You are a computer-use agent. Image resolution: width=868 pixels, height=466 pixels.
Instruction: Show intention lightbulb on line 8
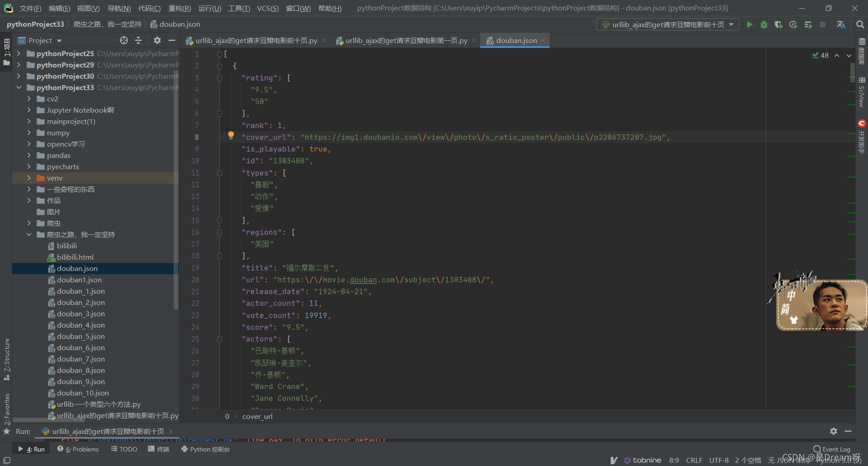click(231, 135)
